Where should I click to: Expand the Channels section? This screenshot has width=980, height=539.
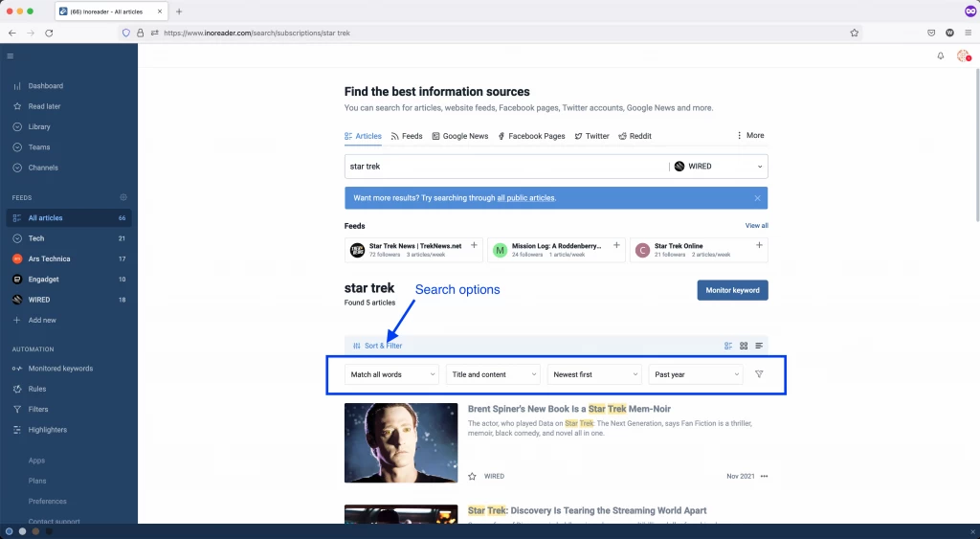(42, 168)
